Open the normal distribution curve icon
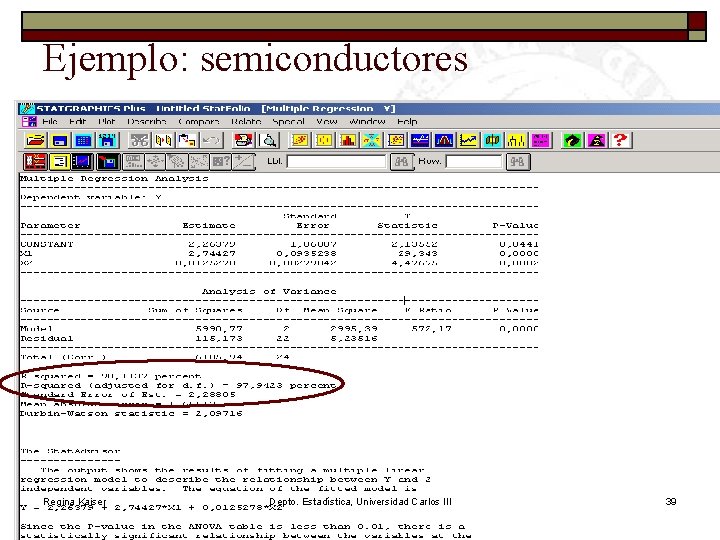The width and height of the screenshot is (720, 540). (444, 140)
